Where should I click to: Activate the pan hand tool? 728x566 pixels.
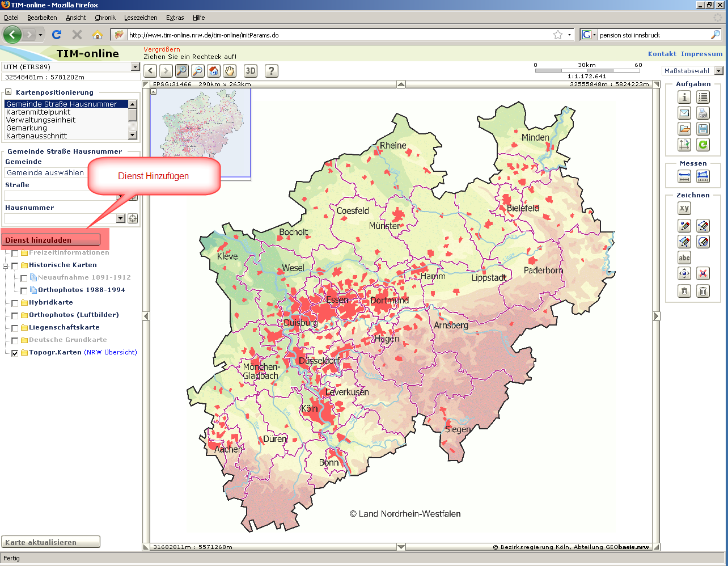(x=229, y=71)
